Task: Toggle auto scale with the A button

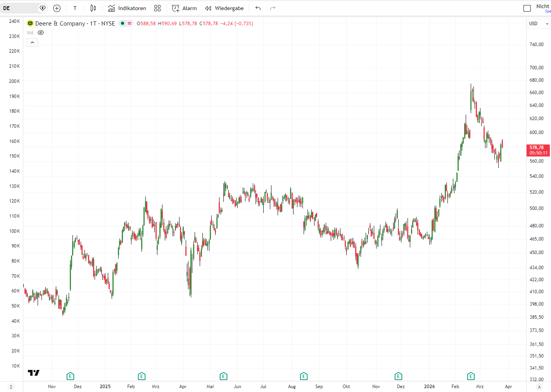Action: pos(539,387)
